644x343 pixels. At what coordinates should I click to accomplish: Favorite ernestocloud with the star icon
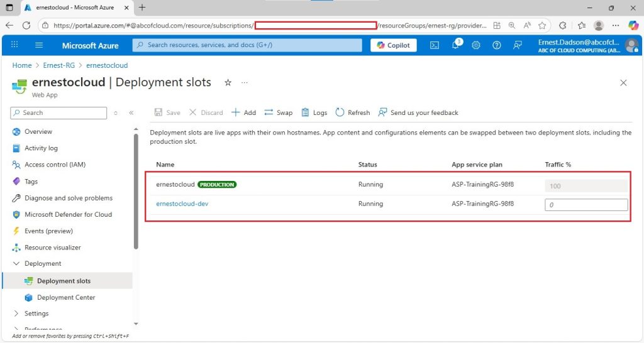tap(228, 82)
